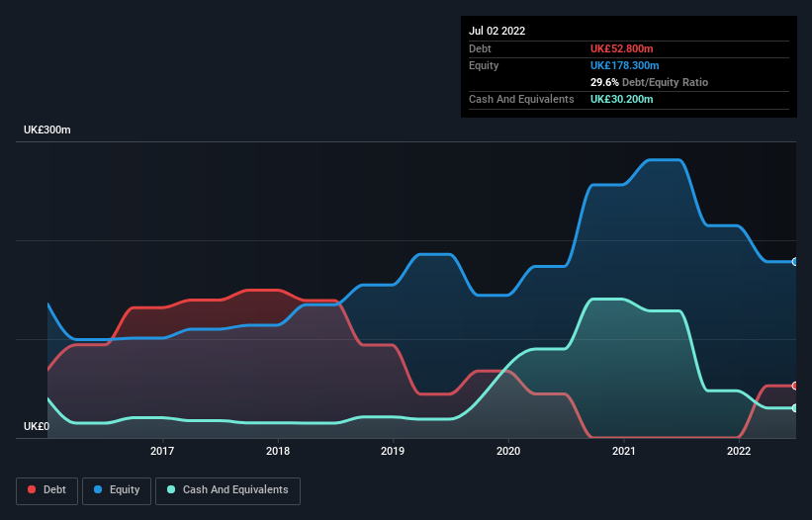Select the red Debt endpoint marker on chart
This screenshot has height=520, width=812.
(x=795, y=386)
